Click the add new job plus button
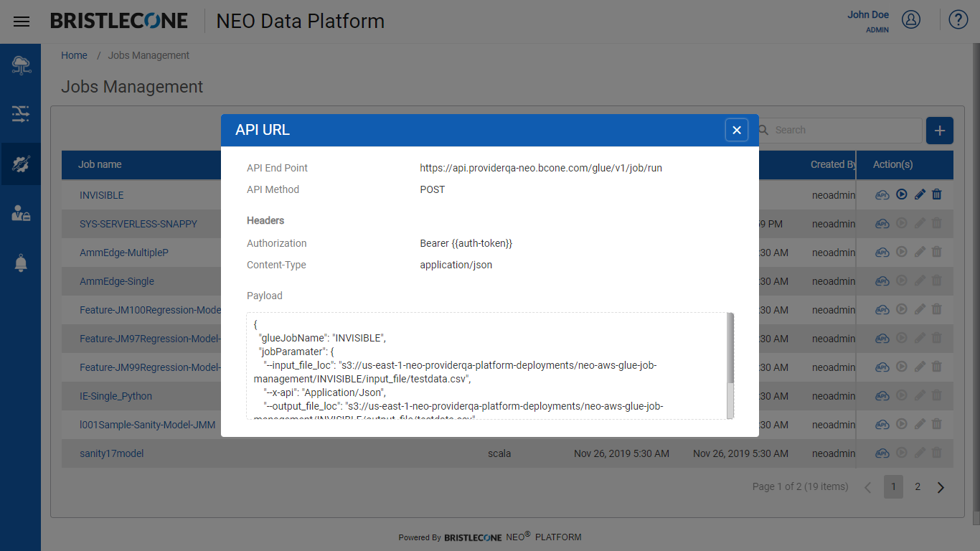Image resolution: width=980 pixels, height=551 pixels. pos(940,131)
